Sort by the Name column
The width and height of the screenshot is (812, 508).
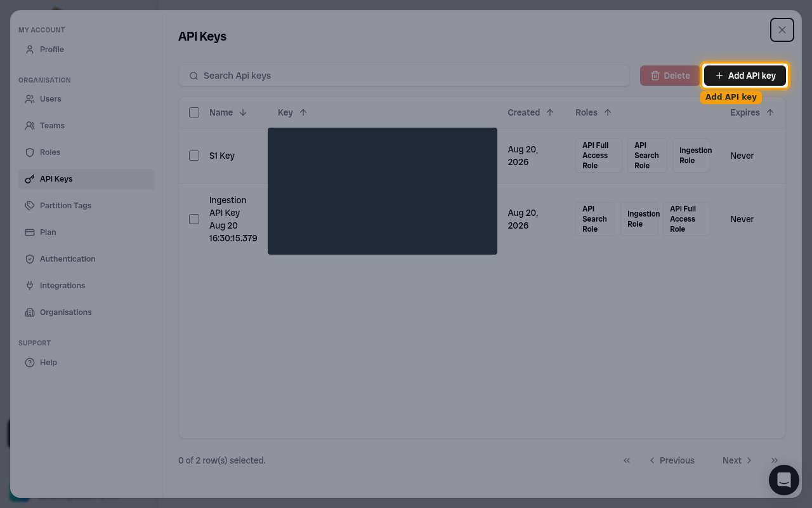[x=228, y=112]
